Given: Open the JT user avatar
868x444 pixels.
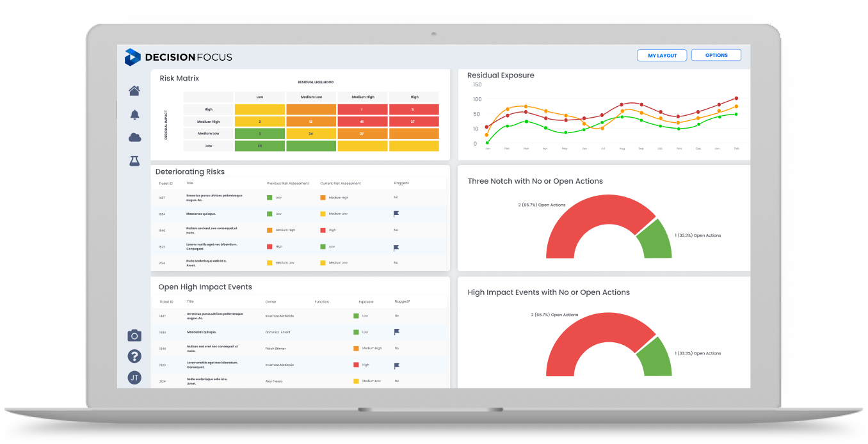Looking at the screenshot, I should click(x=134, y=377).
